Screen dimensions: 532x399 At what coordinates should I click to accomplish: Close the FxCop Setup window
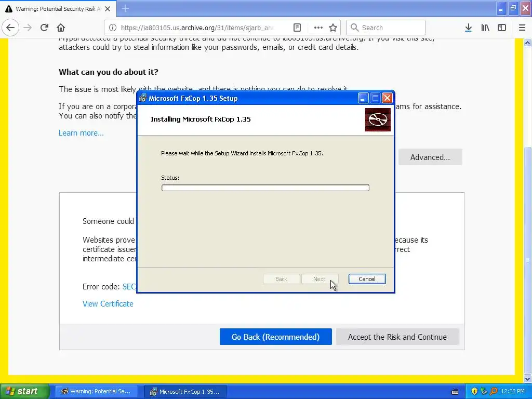coord(387,98)
